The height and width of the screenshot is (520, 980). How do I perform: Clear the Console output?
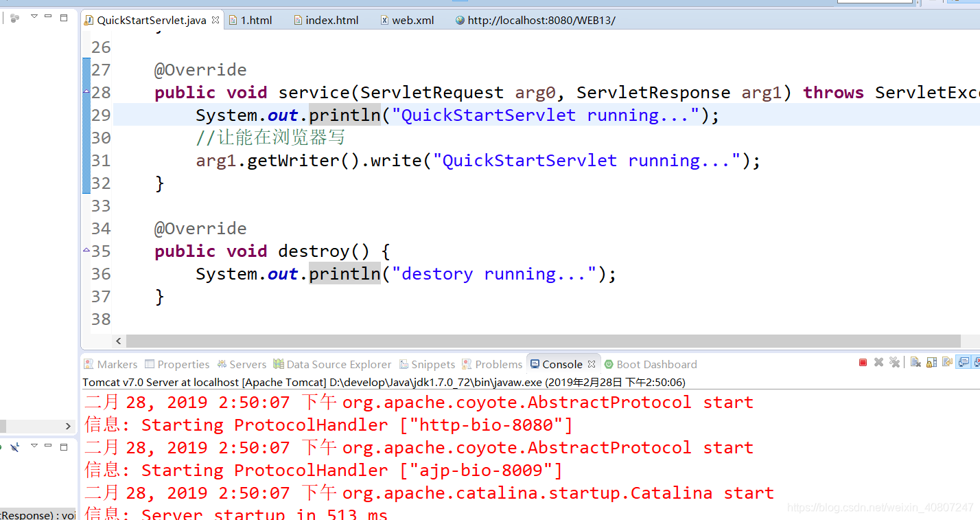tap(915, 362)
